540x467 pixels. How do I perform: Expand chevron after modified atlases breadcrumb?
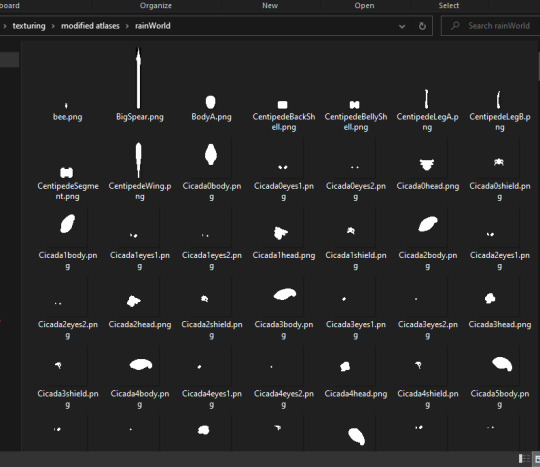point(127,26)
